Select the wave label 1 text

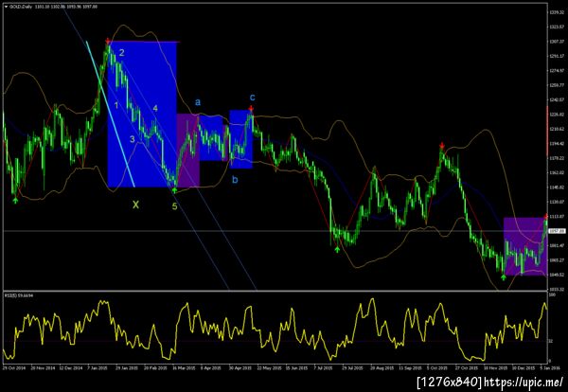click(x=116, y=105)
